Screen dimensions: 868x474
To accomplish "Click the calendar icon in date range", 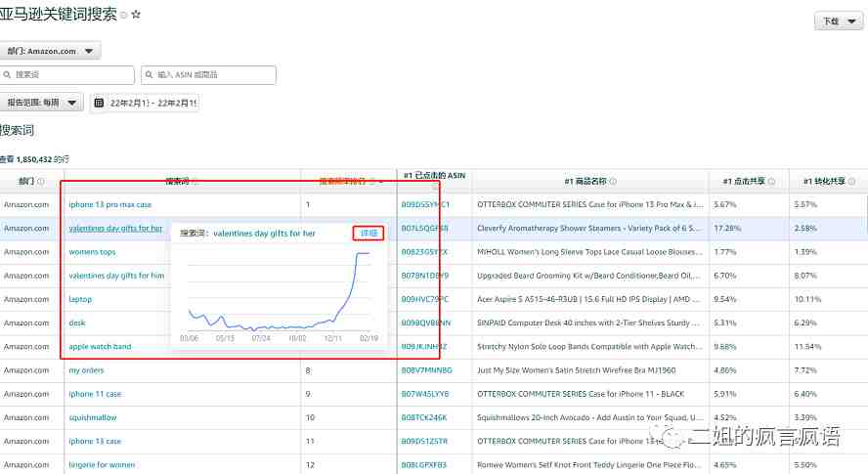I will pyautogui.click(x=99, y=103).
